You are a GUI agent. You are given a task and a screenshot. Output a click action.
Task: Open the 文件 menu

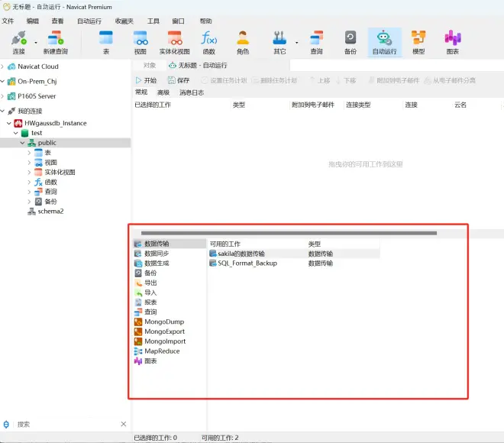click(8, 21)
